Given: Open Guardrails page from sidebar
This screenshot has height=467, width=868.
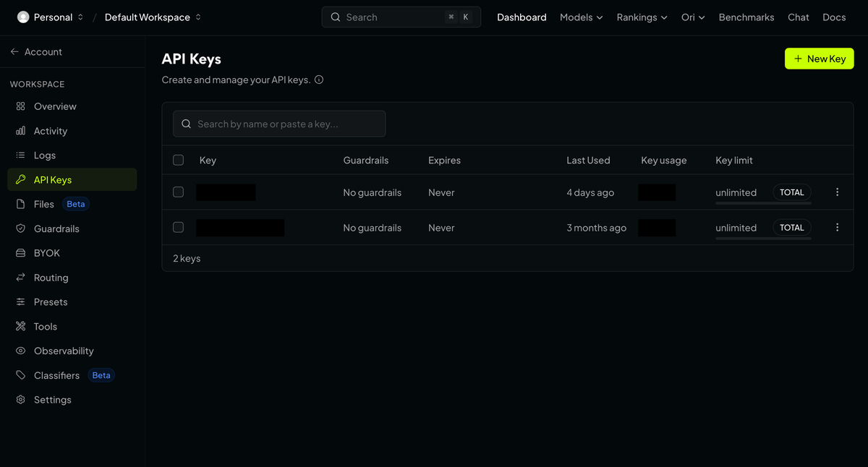Looking at the screenshot, I should click(x=72, y=228).
